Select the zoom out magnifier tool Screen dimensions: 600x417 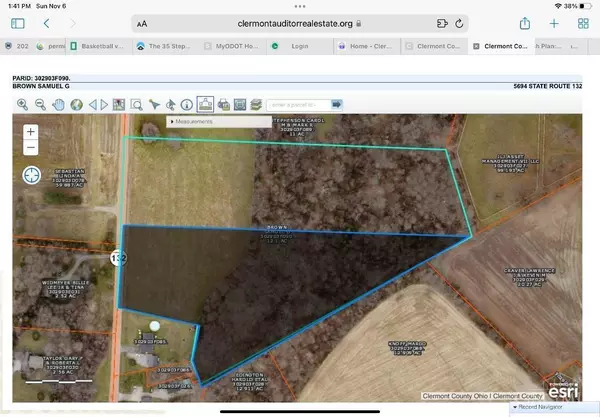point(41,104)
